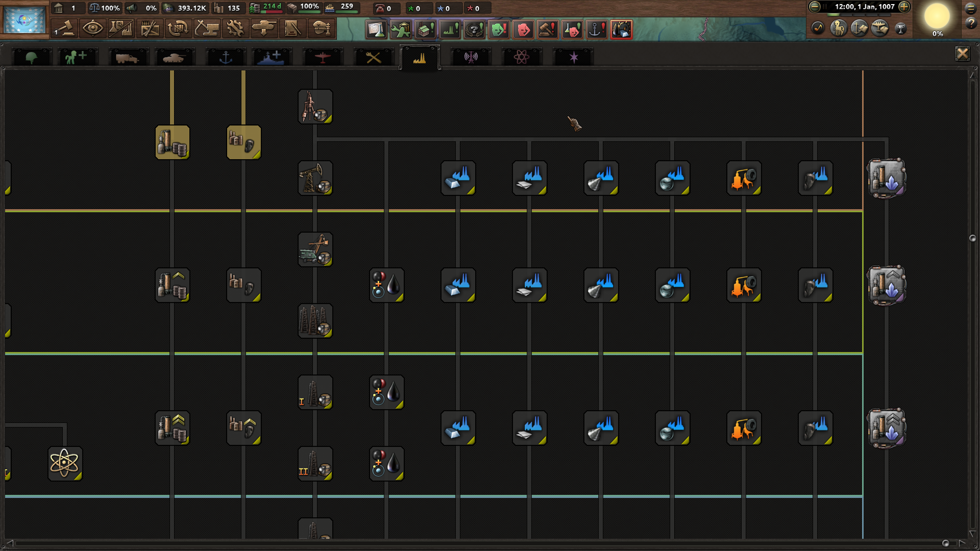Switch to the red airplane research tab

tap(323, 57)
